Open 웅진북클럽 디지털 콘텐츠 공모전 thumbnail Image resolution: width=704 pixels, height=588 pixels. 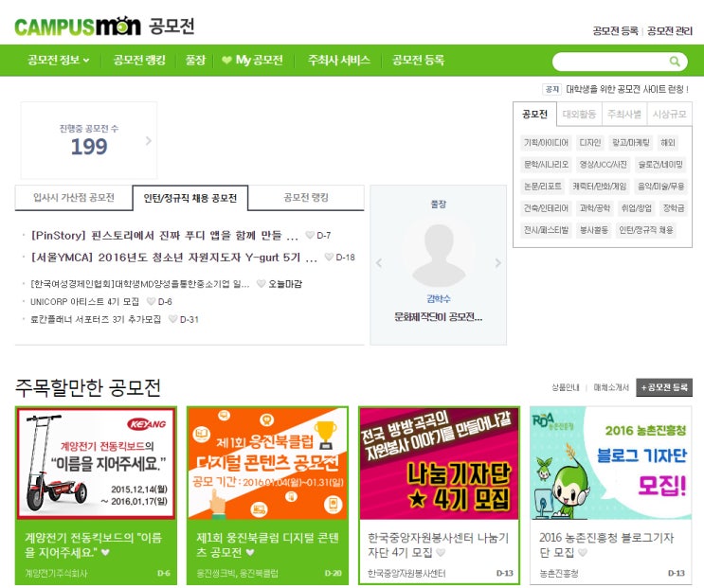tap(267, 463)
